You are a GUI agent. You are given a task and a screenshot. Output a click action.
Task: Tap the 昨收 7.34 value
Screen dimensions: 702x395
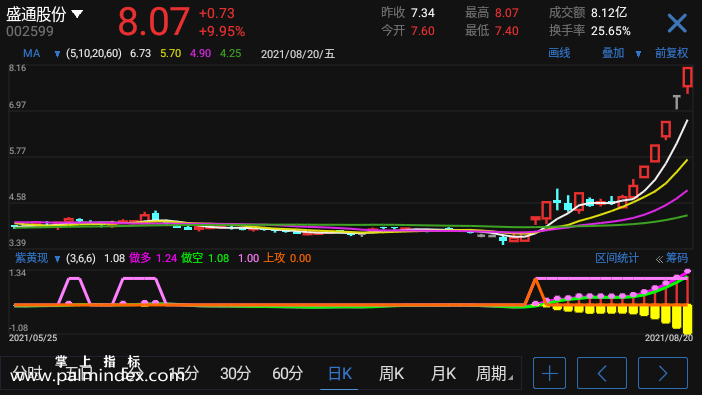(423, 13)
